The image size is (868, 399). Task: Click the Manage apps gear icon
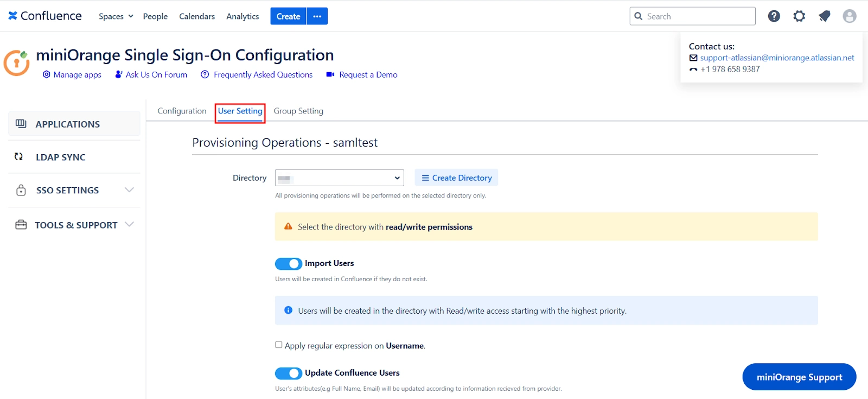pos(47,74)
